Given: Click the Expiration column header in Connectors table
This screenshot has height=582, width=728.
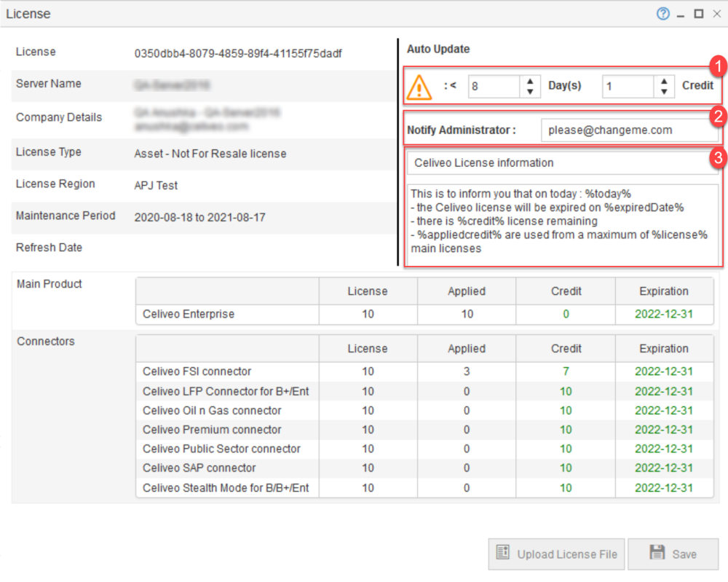Looking at the screenshot, I should click(x=664, y=349).
